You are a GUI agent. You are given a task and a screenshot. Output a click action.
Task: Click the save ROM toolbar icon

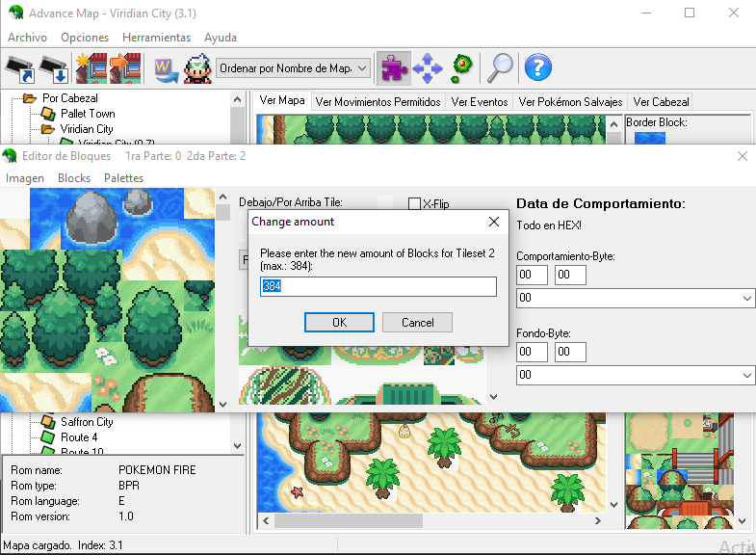point(54,68)
